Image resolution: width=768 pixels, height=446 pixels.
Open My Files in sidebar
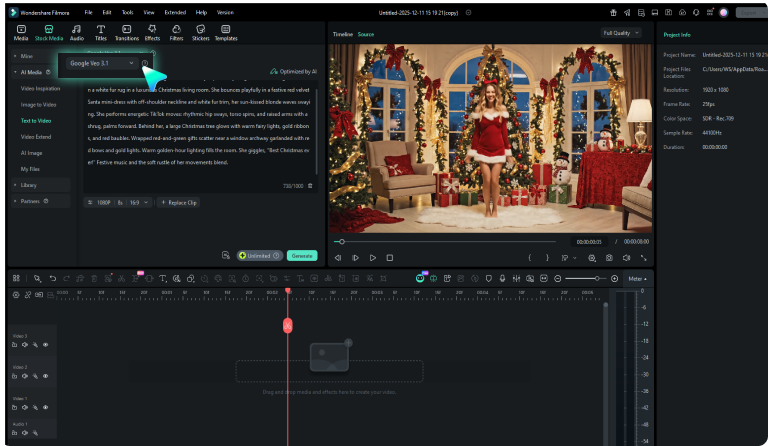pyautogui.click(x=30, y=169)
